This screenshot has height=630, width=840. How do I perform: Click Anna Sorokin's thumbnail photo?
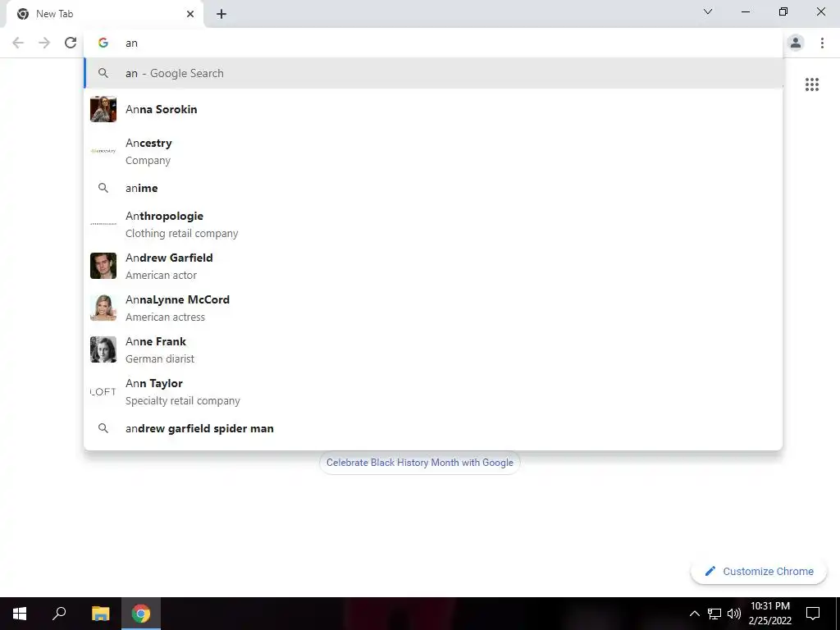pos(103,109)
